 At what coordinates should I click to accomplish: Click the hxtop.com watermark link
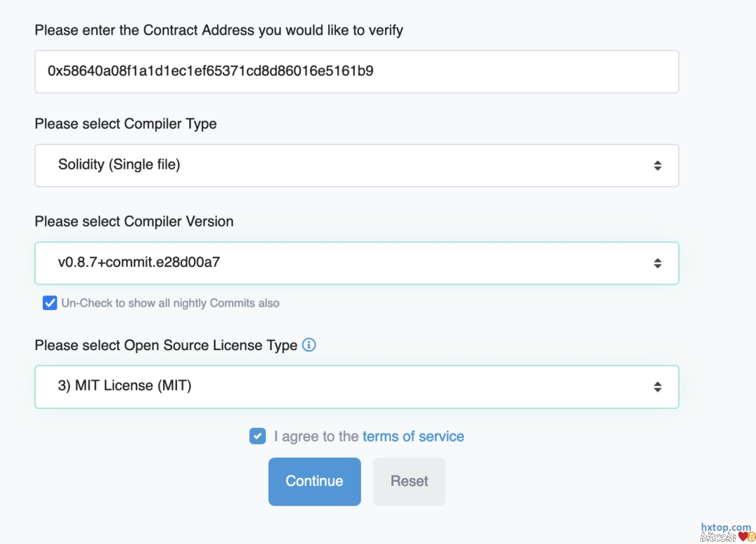tap(725, 527)
